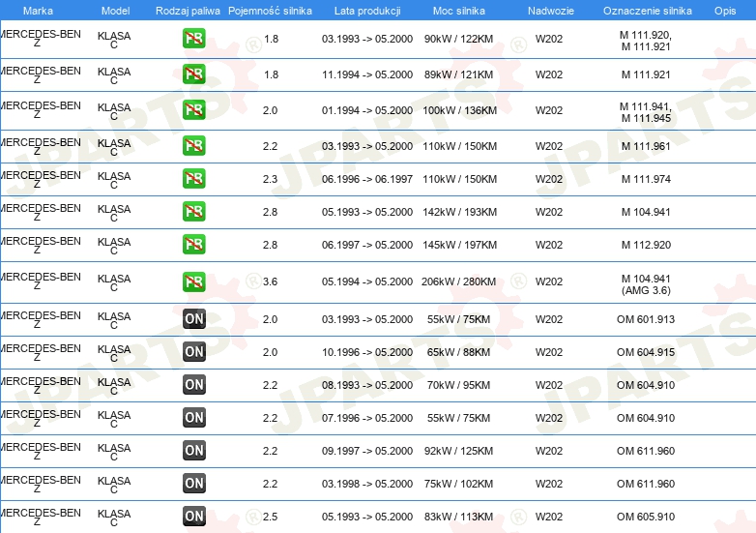This screenshot has width=756, height=533.
Task: Click the Pojemność silnika column header
Action: point(270,11)
